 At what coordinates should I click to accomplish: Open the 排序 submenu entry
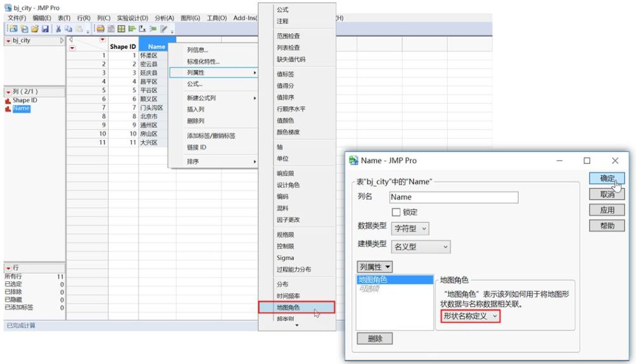[213, 161]
